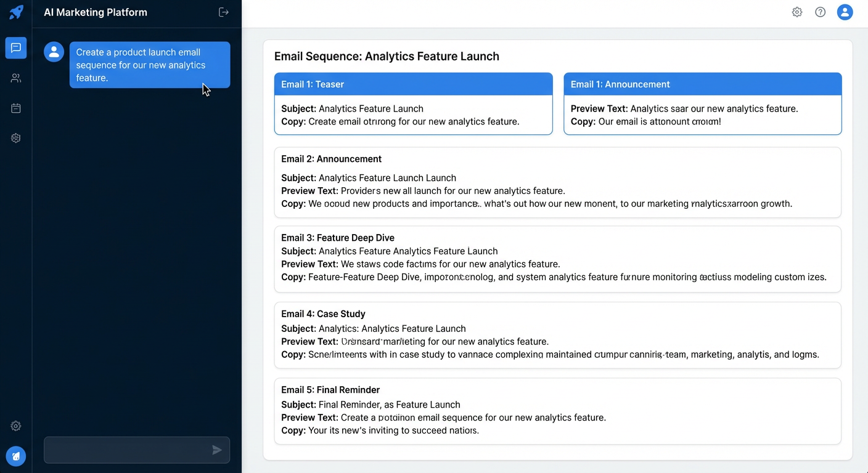Click the message input field at the bottom
868x473 pixels.
(123, 450)
